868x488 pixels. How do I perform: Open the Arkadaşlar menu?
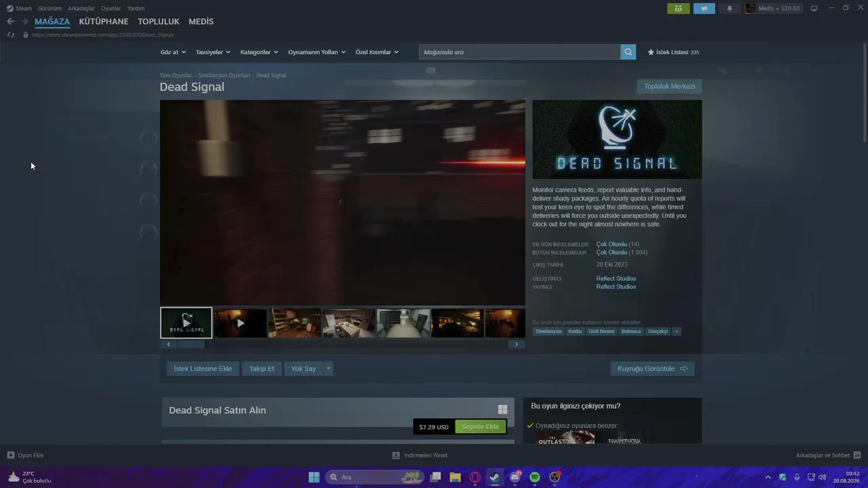pyautogui.click(x=81, y=9)
